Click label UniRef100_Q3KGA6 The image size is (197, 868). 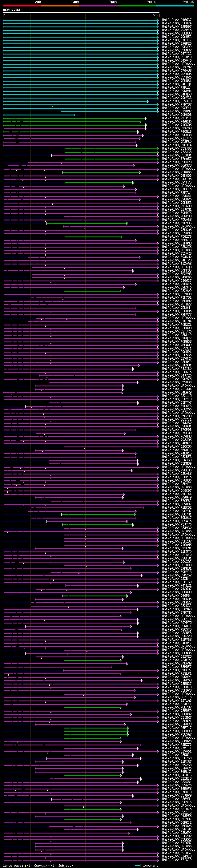177,230
